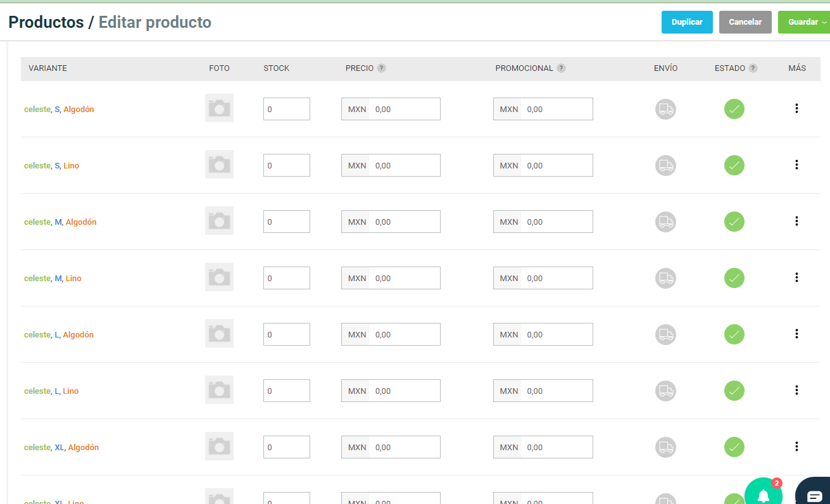Click shipping truck icon for celeste, M, Lino
Viewport: 830px width, 504px height.
(665, 278)
